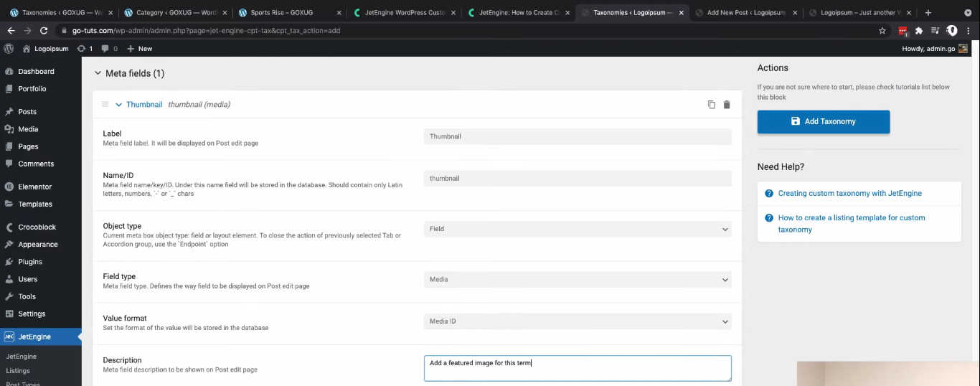
Task: Open the comments bubble in the admin bar
Action: click(x=108, y=49)
